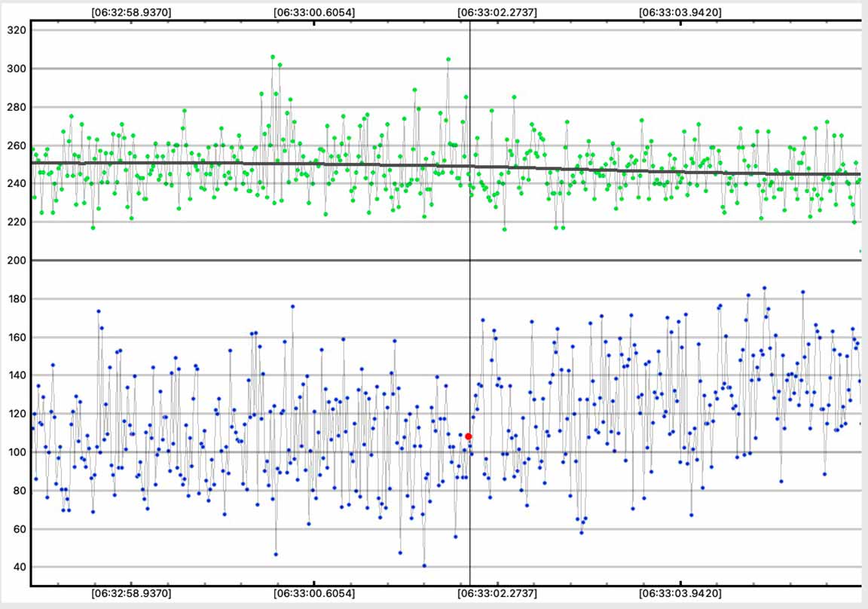Select the lowest blue data point near 40
This screenshot has height=609, width=868.
[x=424, y=565]
